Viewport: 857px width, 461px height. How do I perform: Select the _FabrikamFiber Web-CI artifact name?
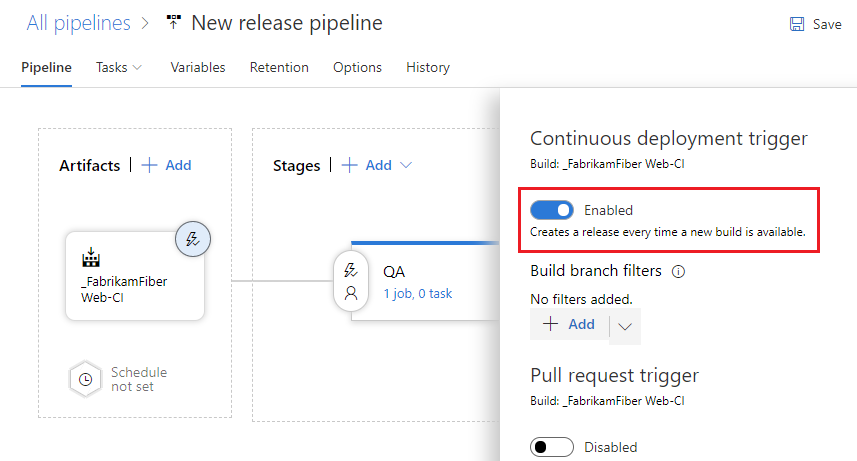click(x=124, y=289)
